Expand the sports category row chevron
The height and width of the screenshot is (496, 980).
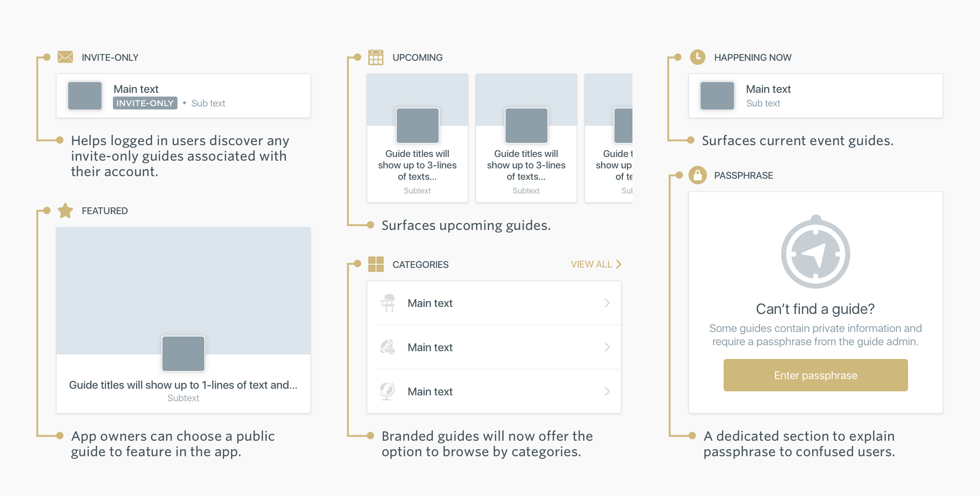tap(608, 347)
